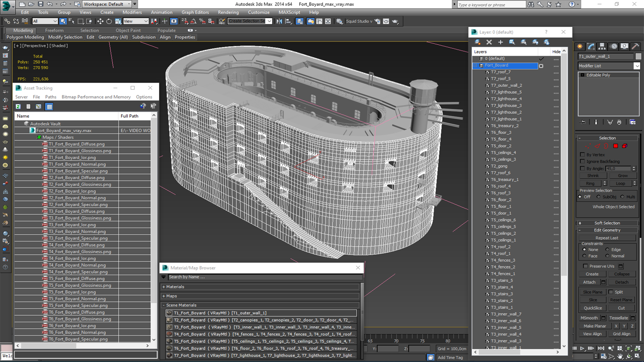Open selection filter All dropdown
Viewport: 644px width, 362px height.
55,21
